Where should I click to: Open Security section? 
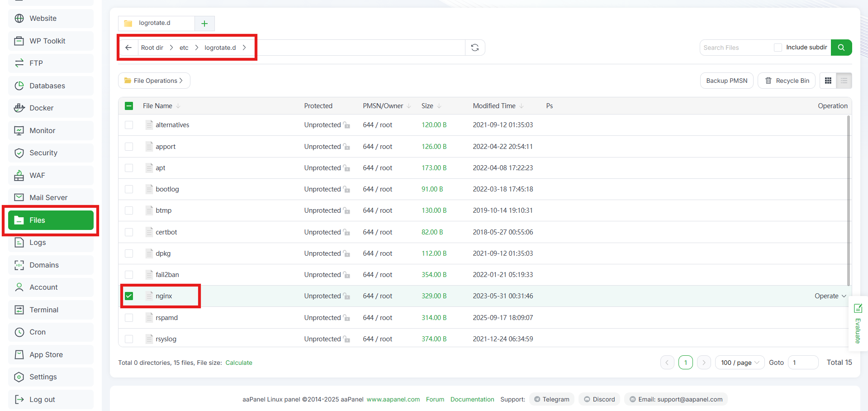[51, 153]
